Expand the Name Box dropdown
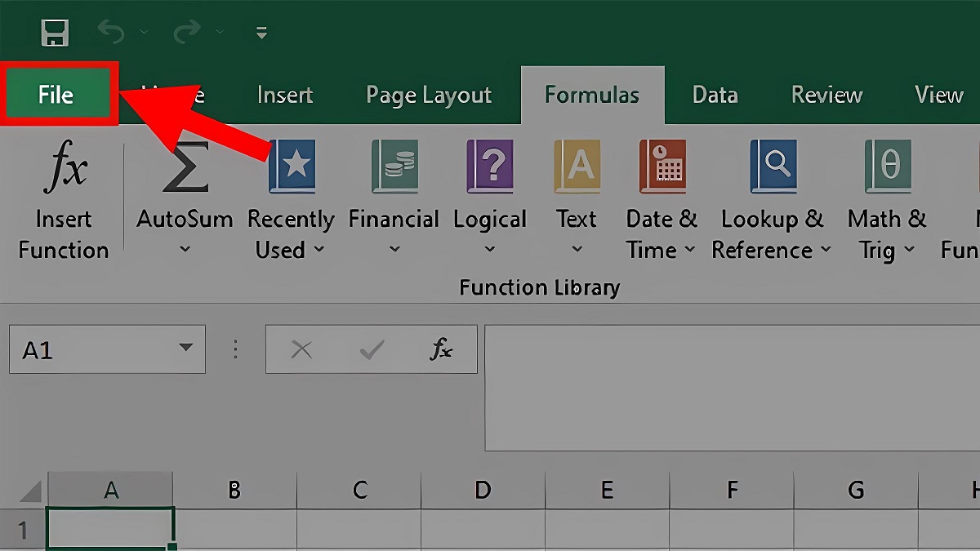The height and width of the screenshot is (551, 980). click(x=185, y=349)
